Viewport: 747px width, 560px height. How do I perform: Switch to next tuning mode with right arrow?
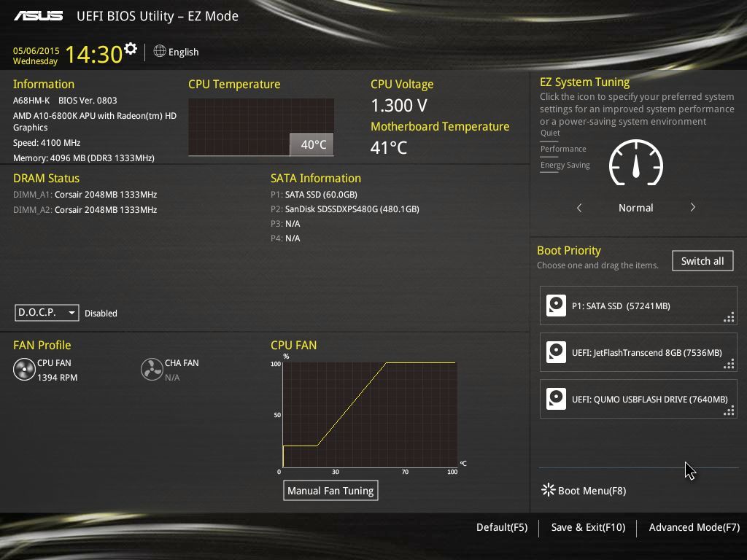click(693, 208)
